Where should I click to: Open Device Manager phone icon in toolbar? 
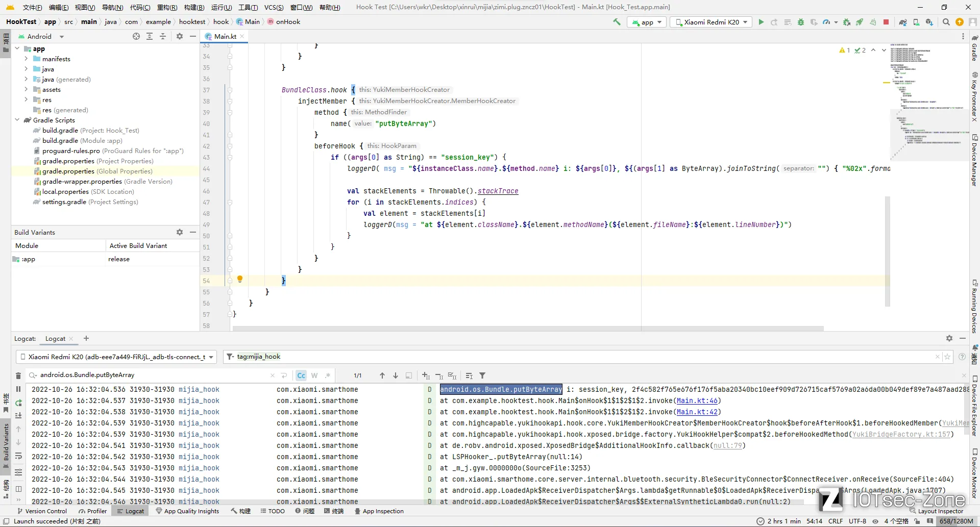pos(916,22)
